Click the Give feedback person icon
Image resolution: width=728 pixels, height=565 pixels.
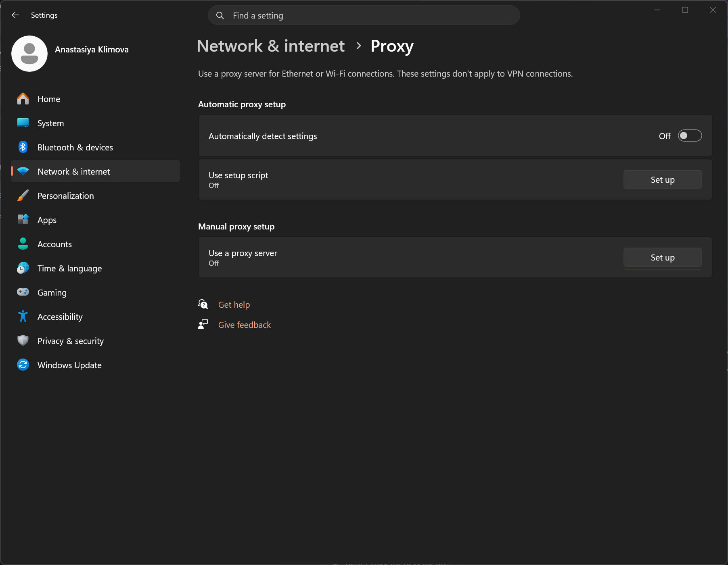pyautogui.click(x=203, y=324)
